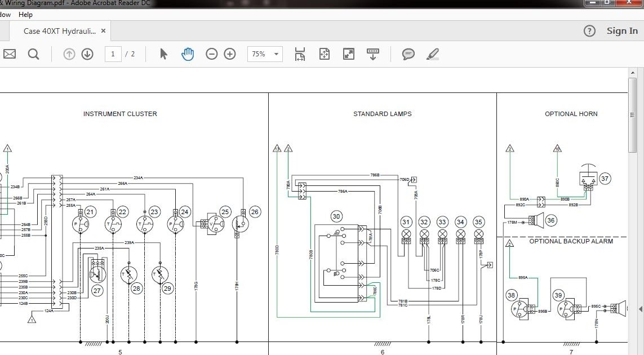Click the fit width scrolling icon
Viewport: 644px width, 355px height.
point(300,54)
